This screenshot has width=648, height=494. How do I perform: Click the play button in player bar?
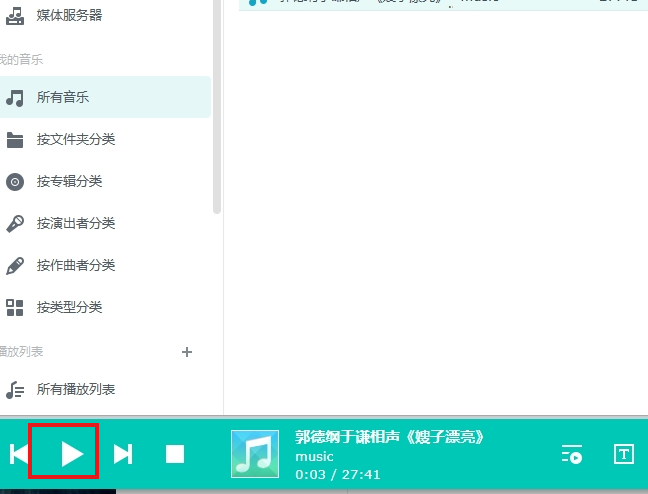[72, 454]
